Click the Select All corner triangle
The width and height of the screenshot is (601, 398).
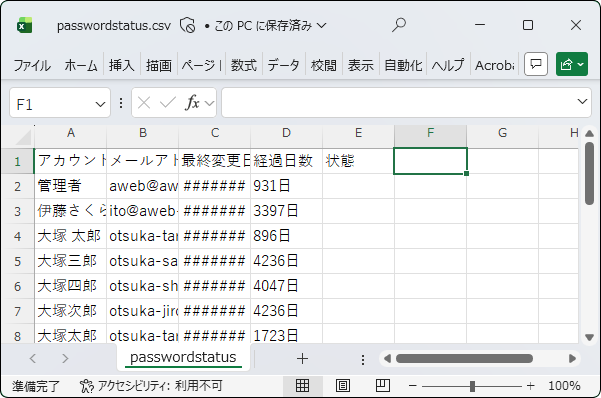pos(23,137)
